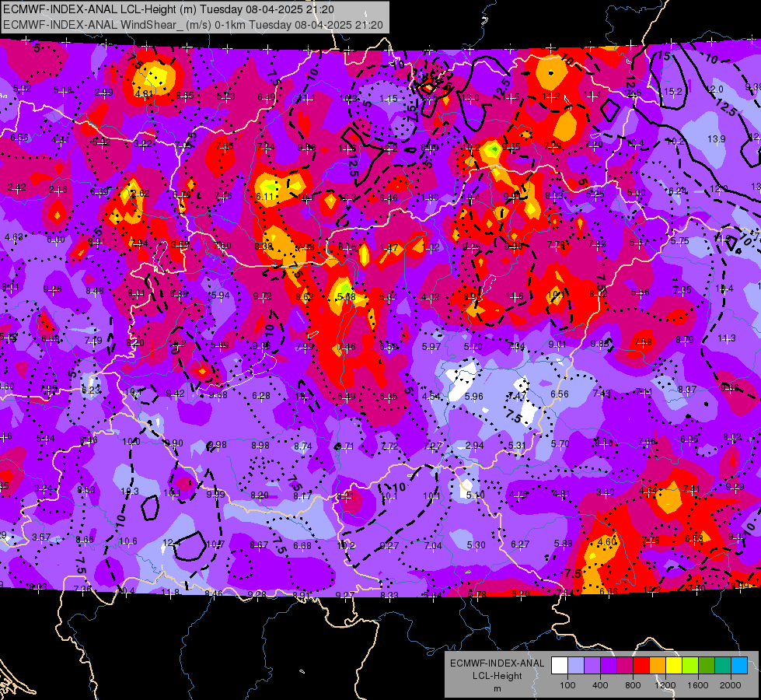Click the grid value 9.01

click(x=557, y=345)
